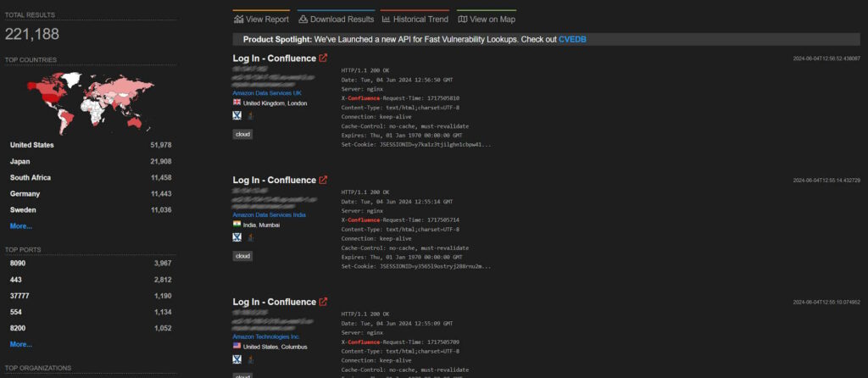This screenshot has width=868, height=378.
Task: Open external link icon for Columbus Confluence result
Action: click(x=323, y=302)
